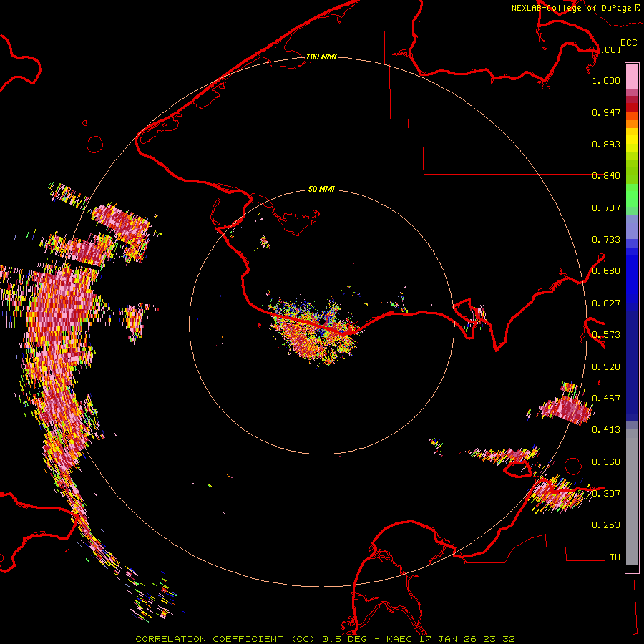Click the "CORRELATION COEFFICIENT (CC)" caption text
644x644 pixels.
coord(225,639)
